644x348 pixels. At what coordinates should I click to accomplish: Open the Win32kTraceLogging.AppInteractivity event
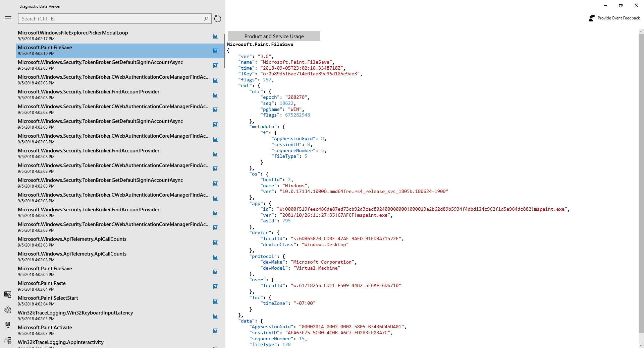tap(61, 342)
